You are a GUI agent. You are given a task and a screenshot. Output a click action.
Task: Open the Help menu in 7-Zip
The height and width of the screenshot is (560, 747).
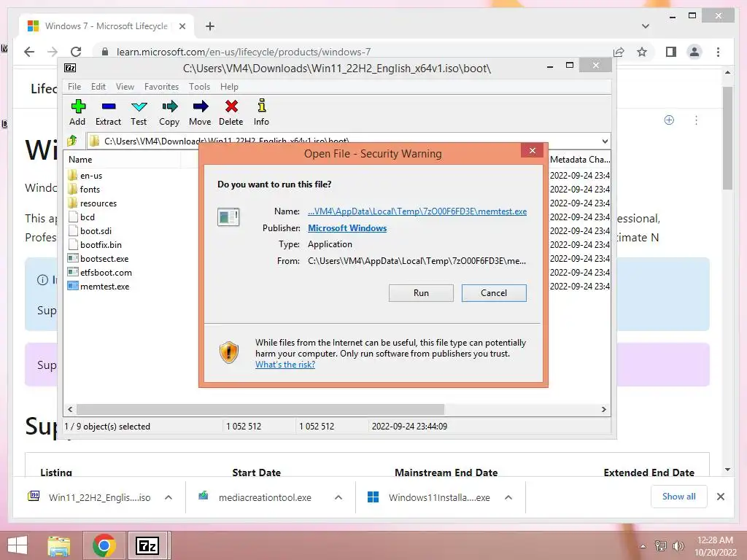tap(229, 87)
